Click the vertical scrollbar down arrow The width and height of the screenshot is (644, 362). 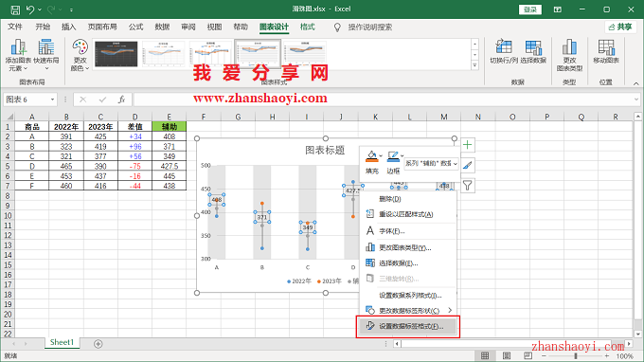coord(637,335)
